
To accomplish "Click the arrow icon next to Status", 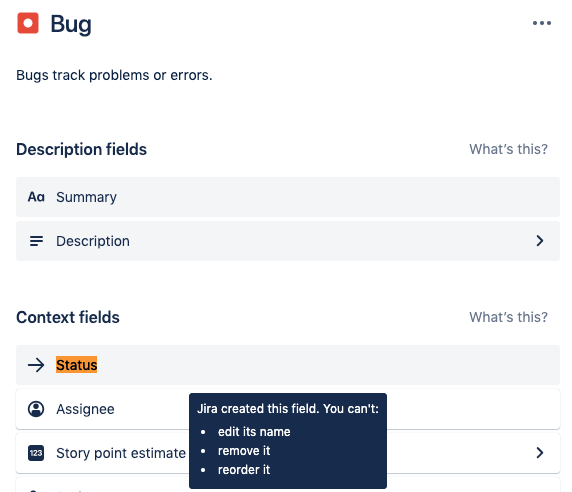I will point(36,365).
